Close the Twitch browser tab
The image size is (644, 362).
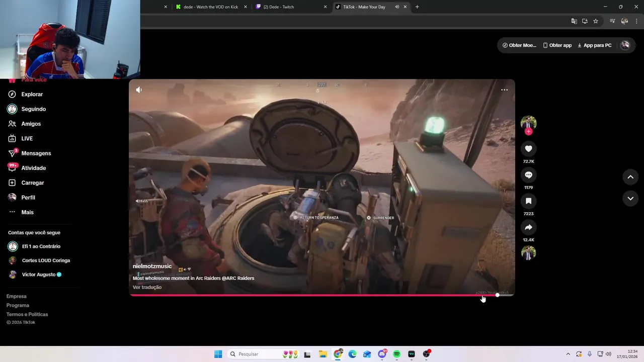(x=325, y=7)
